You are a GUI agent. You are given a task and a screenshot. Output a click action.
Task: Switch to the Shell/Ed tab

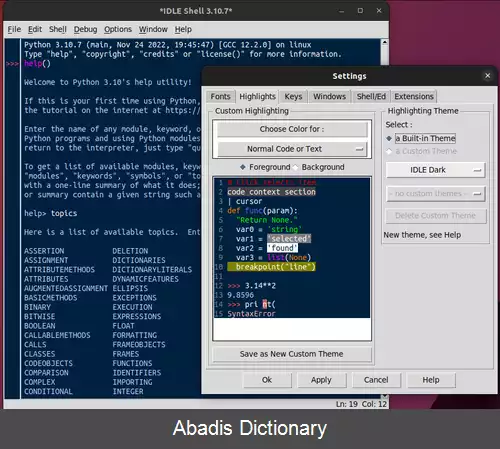click(x=371, y=97)
